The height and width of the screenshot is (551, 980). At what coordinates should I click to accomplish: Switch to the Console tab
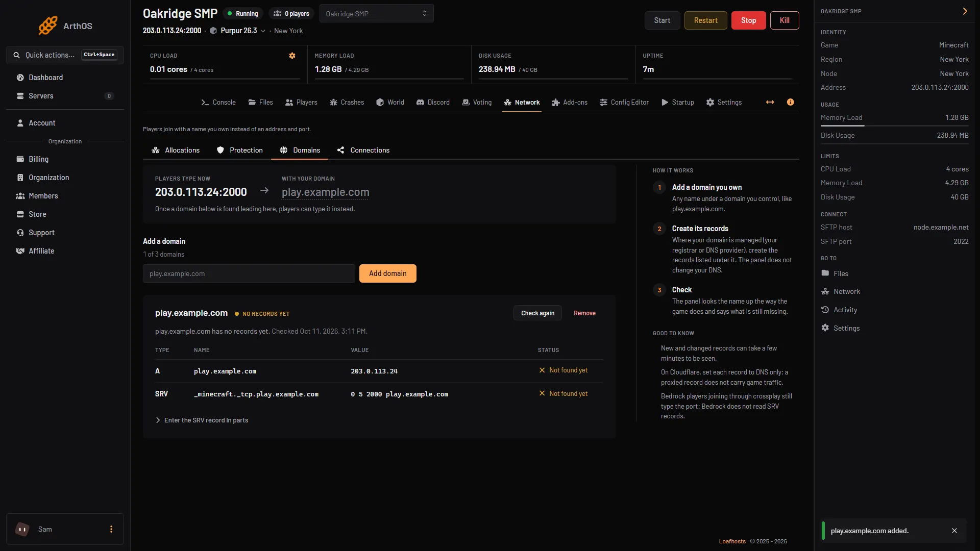coord(218,103)
